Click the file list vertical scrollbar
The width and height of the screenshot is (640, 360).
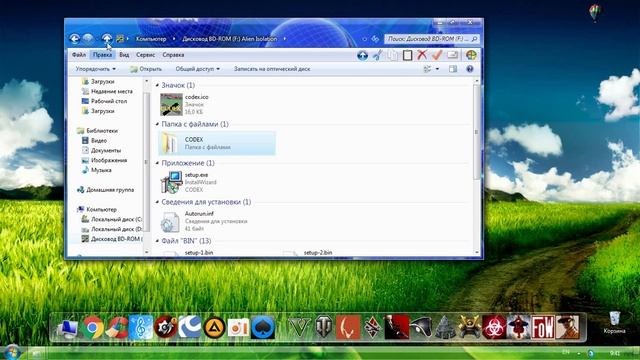click(x=476, y=133)
